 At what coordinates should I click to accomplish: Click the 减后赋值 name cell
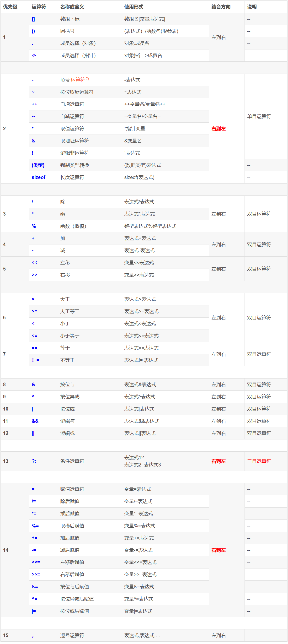coord(90,550)
